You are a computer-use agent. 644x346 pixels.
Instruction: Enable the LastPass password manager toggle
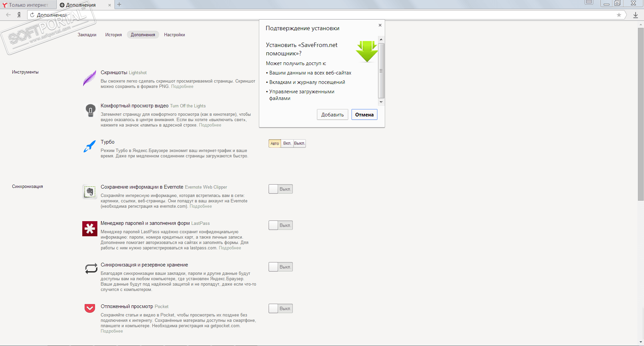coord(281,225)
